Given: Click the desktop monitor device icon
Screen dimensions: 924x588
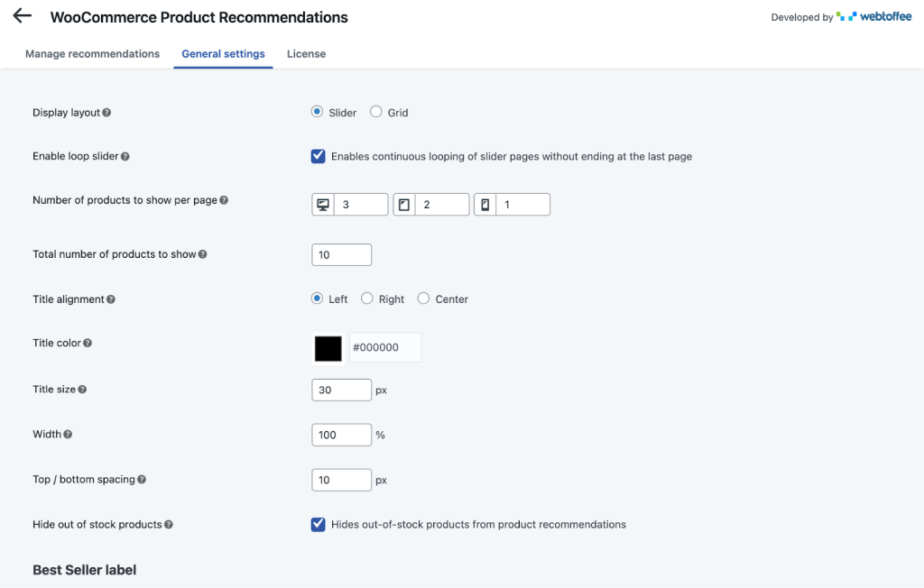Looking at the screenshot, I should [x=323, y=205].
